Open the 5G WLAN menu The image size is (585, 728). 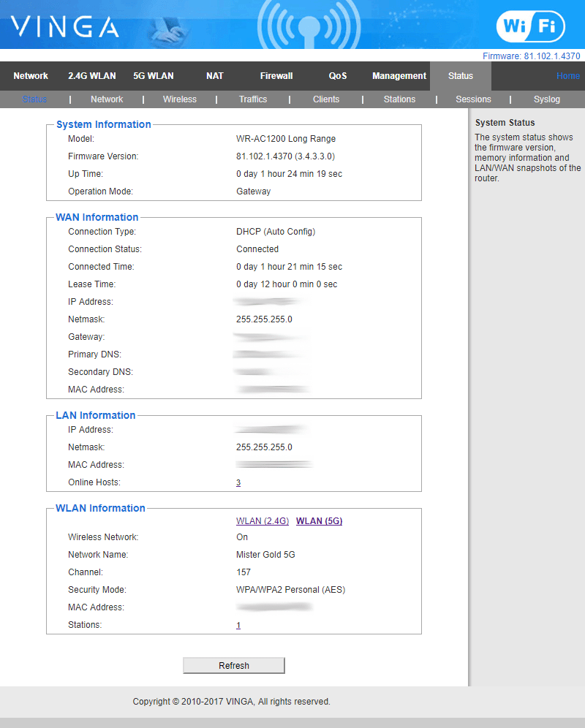click(154, 76)
